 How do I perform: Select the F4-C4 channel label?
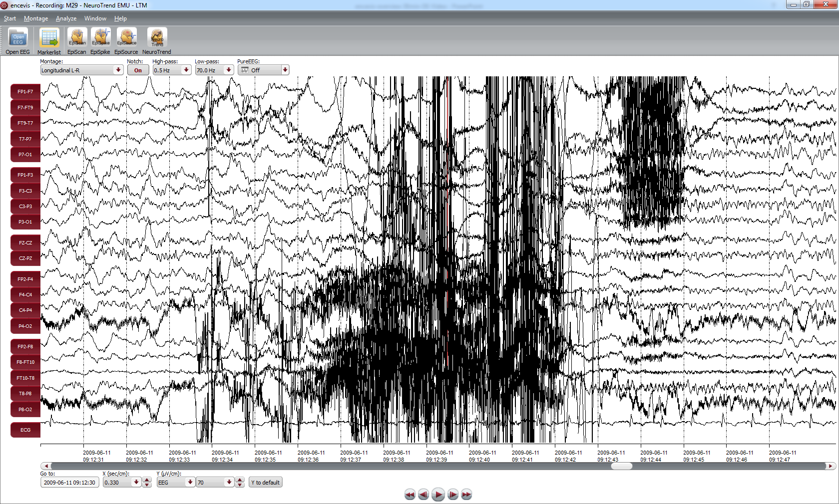click(25, 295)
